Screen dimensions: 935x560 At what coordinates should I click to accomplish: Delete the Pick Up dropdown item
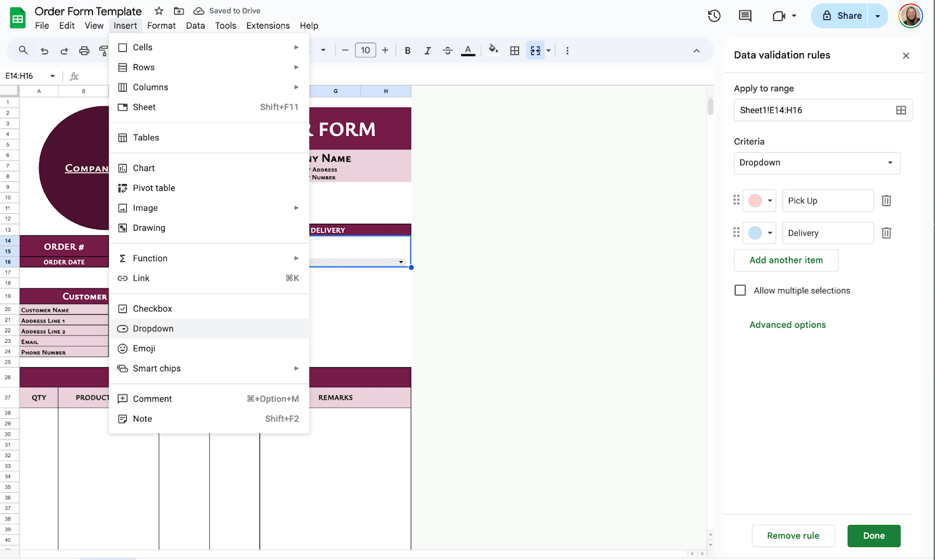[886, 201]
